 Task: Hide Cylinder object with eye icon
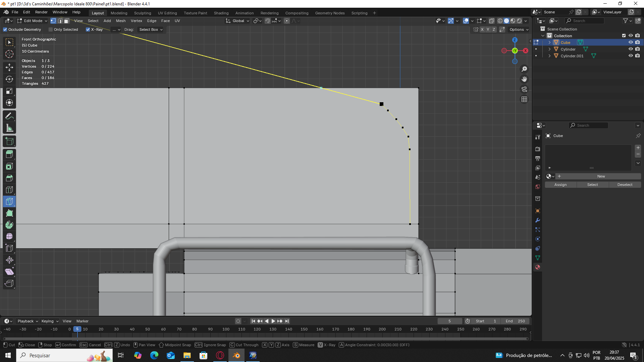631,49
